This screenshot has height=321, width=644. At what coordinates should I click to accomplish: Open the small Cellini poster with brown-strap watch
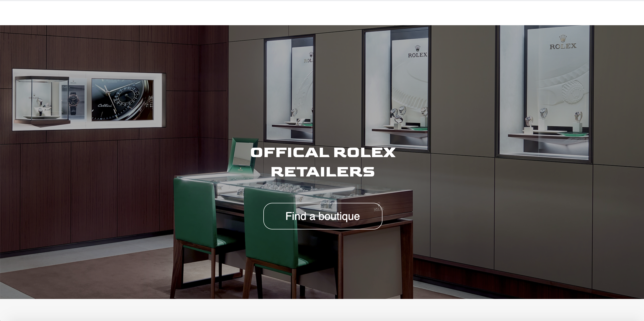[x=73, y=102]
